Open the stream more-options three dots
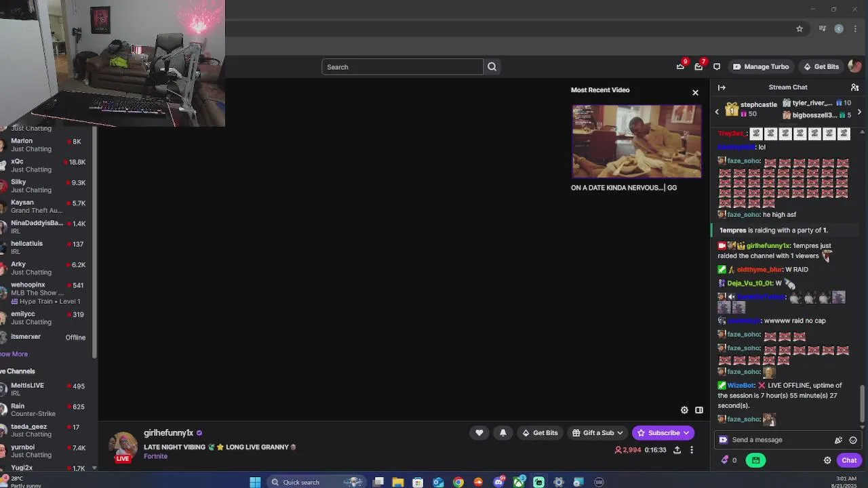This screenshot has height=488, width=868. click(692, 450)
